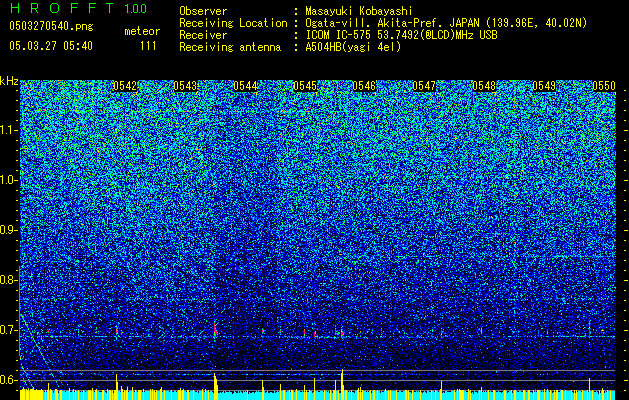This screenshot has width=629, height=400.
Task: Click the 0545 time marker
Action: click(x=305, y=86)
